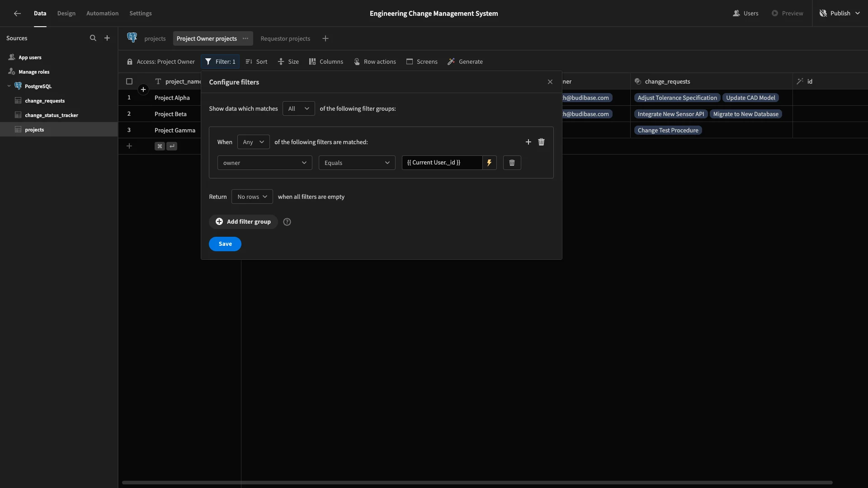Image resolution: width=868 pixels, height=488 pixels.
Task: Open the filter group help icon
Action: pos(287,222)
